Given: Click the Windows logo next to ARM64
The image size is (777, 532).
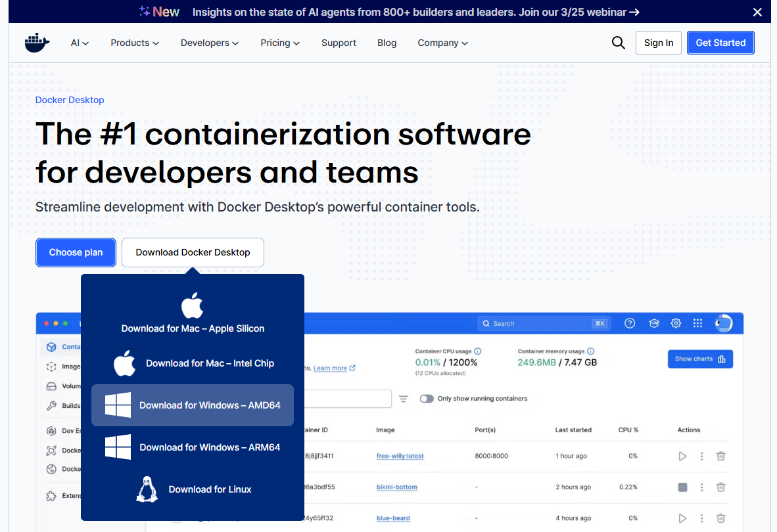Looking at the screenshot, I should coord(118,447).
